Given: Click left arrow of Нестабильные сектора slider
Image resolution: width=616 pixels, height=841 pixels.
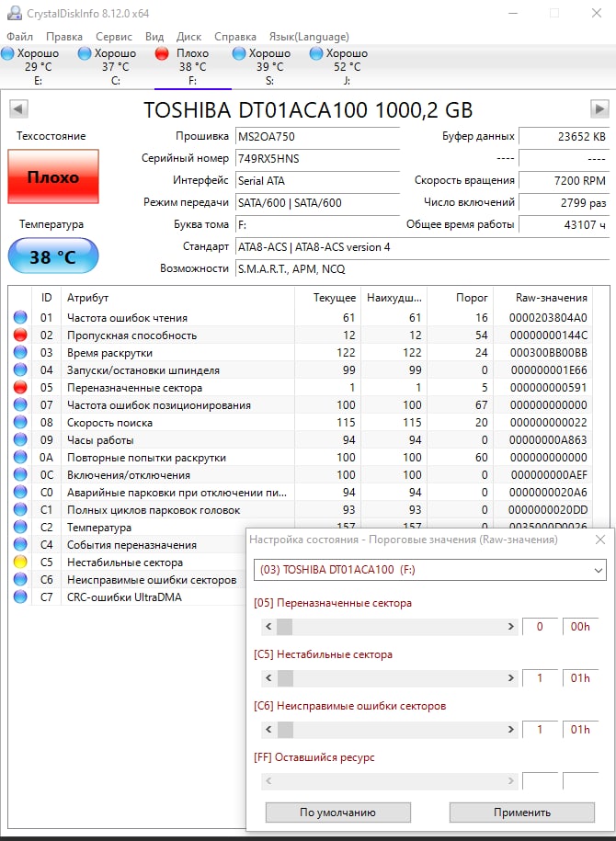Looking at the screenshot, I should click(268, 678).
